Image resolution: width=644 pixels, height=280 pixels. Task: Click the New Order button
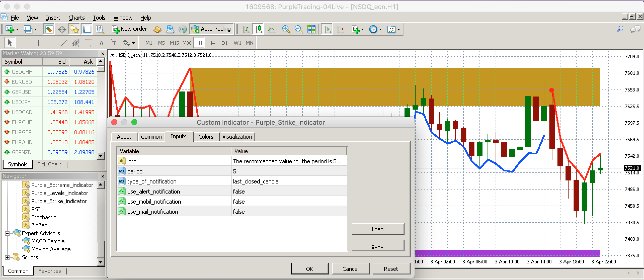[x=129, y=29]
